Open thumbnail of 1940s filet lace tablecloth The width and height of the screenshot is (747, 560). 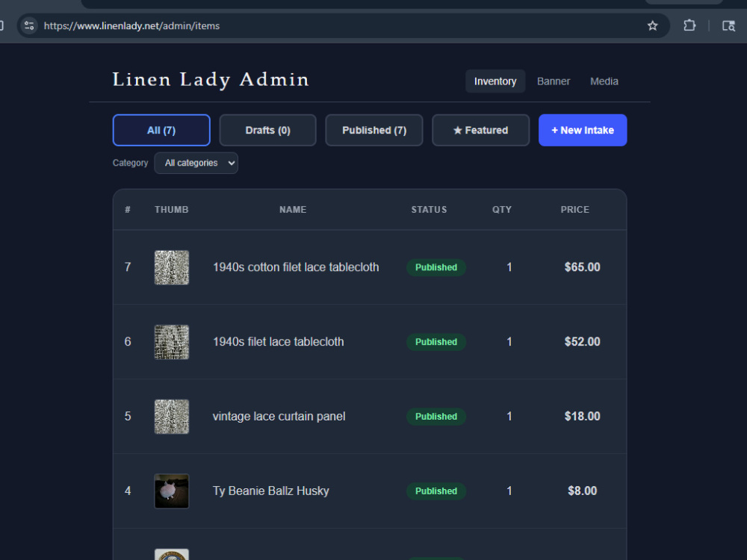(172, 342)
